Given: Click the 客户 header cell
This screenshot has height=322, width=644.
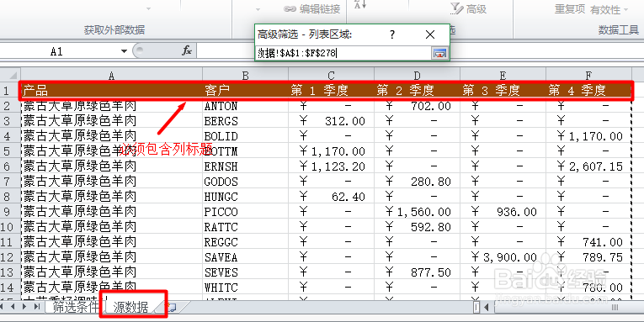Looking at the screenshot, I should (245, 90).
